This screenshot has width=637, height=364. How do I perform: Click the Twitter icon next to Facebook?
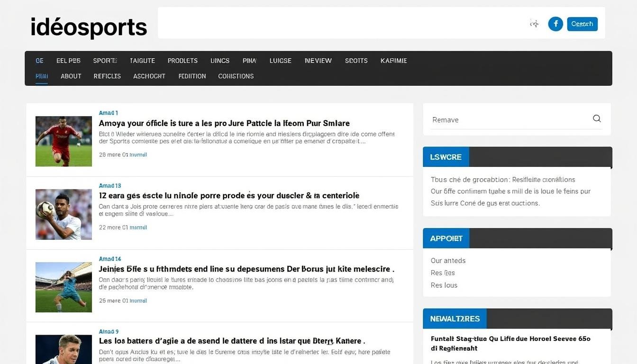[534, 23]
